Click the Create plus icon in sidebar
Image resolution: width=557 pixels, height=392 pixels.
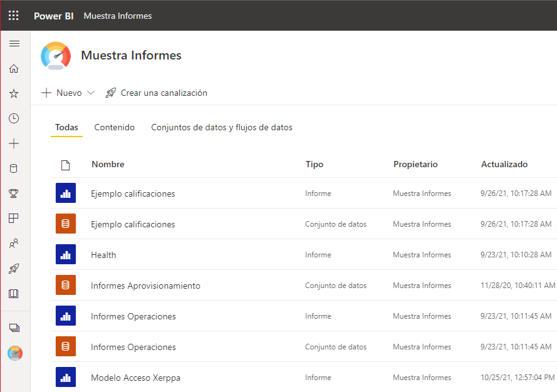point(14,143)
